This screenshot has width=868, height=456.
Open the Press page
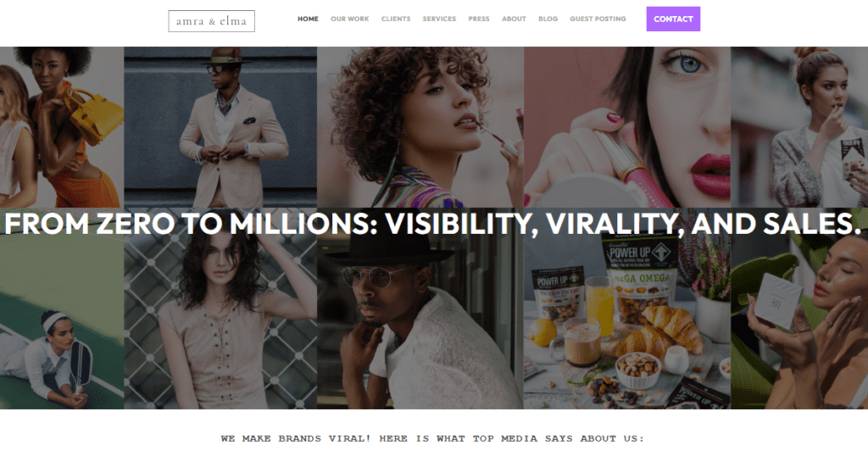tap(479, 19)
